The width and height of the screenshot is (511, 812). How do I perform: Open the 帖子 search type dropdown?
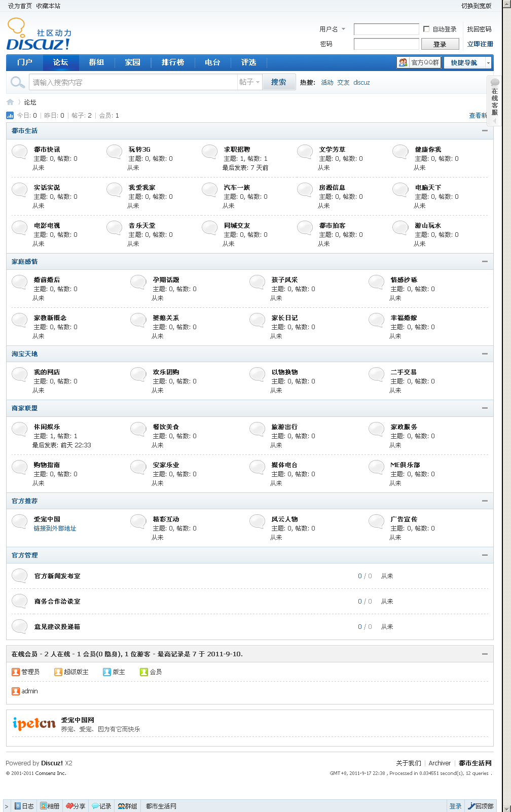tap(249, 82)
